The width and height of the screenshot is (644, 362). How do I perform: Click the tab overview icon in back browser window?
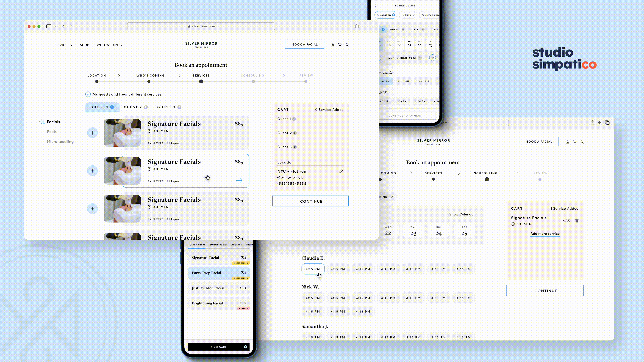tap(607, 122)
